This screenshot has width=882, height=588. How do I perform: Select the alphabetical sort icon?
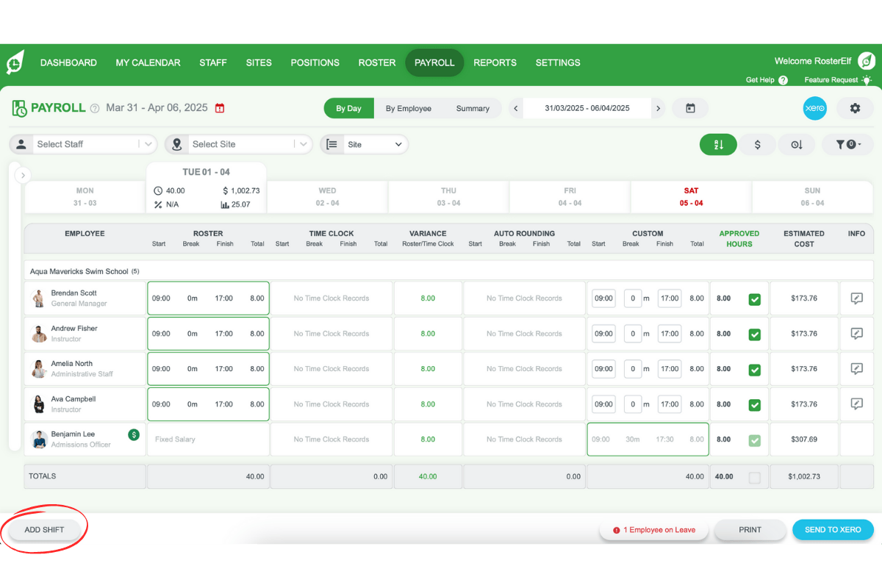(x=718, y=144)
